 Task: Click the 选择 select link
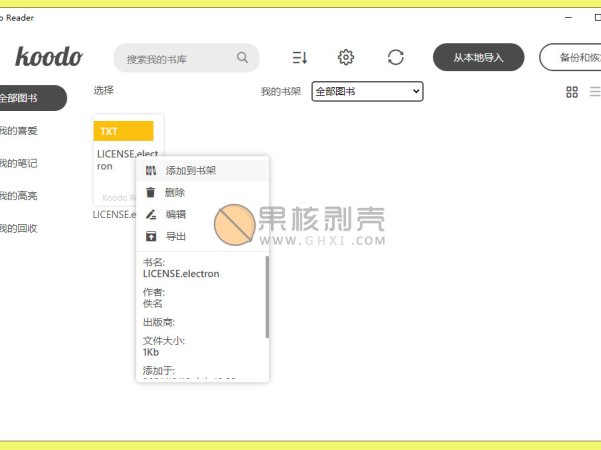click(x=103, y=90)
